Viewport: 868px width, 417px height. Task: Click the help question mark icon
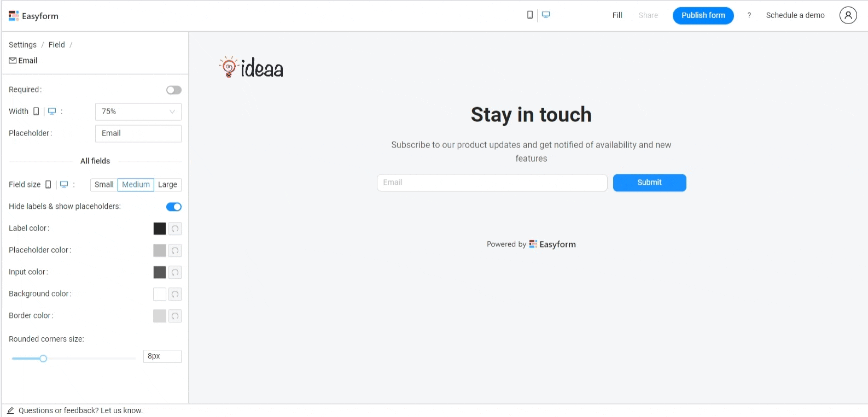(x=749, y=15)
